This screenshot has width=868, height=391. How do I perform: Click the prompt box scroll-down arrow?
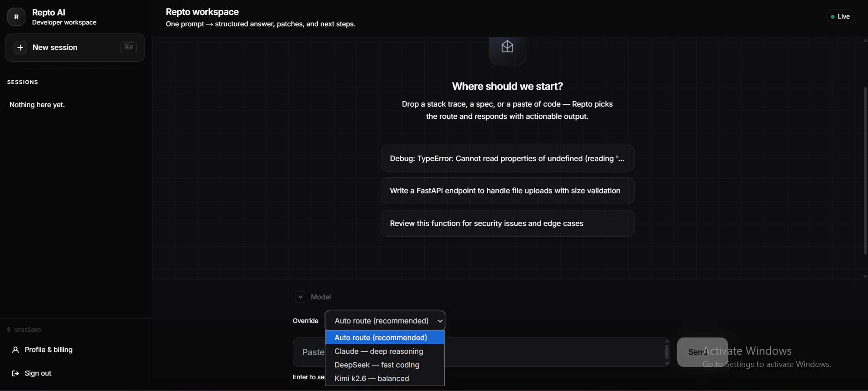[667, 364]
